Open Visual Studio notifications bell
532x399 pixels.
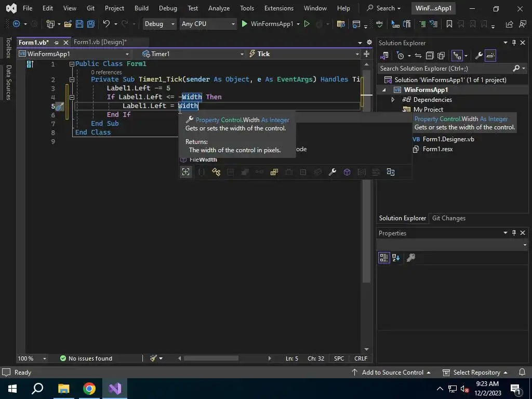pos(523,372)
